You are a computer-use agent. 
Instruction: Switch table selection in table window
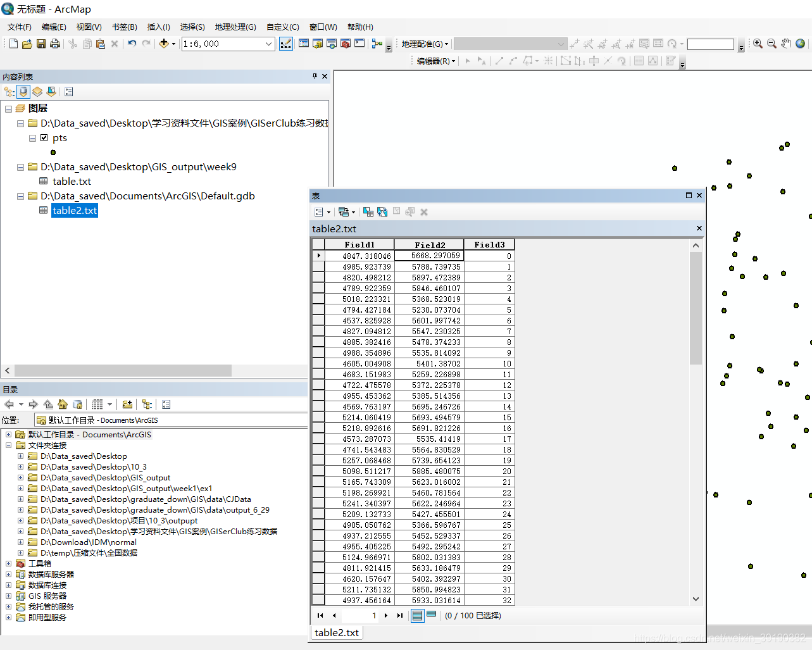[x=382, y=212]
